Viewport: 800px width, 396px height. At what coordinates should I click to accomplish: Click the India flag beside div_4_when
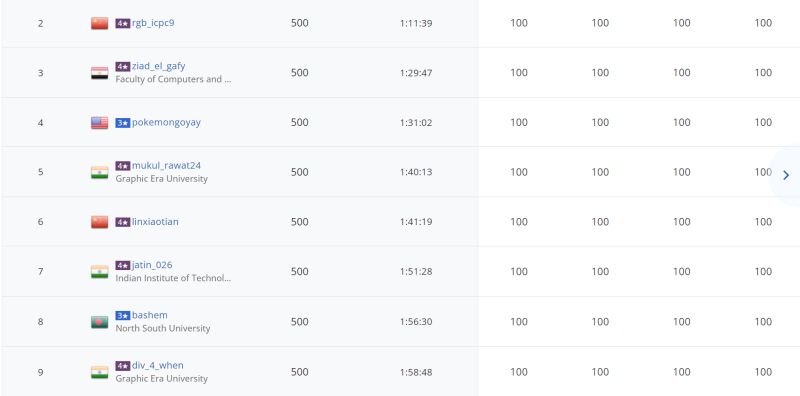tap(99, 372)
